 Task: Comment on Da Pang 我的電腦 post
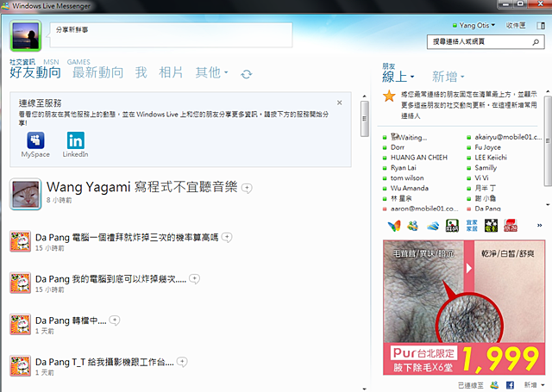click(194, 279)
